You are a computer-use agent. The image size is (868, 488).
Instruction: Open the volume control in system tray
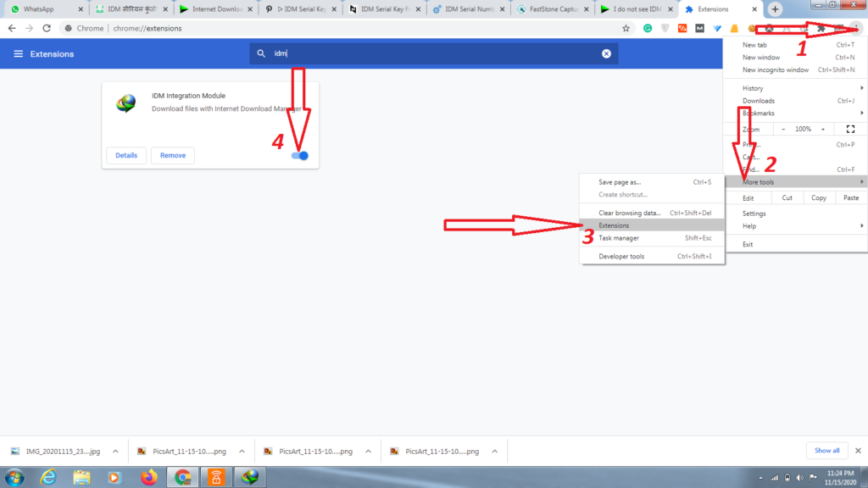[800, 478]
